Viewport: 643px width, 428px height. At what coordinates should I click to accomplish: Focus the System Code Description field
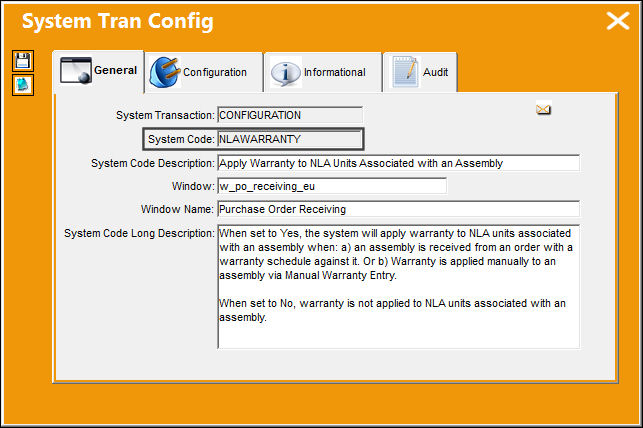coord(398,163)
